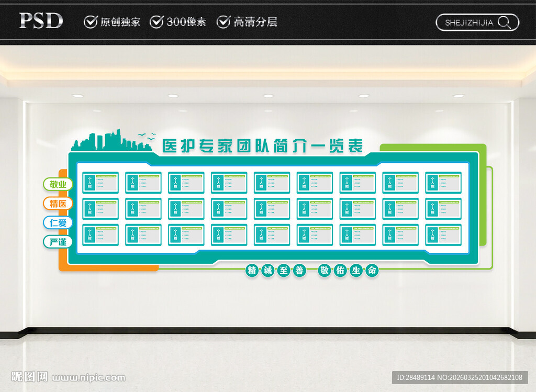Click the 敬 circle badge
This screenshot has height=392, width=536.
click(x=325, y=271)
